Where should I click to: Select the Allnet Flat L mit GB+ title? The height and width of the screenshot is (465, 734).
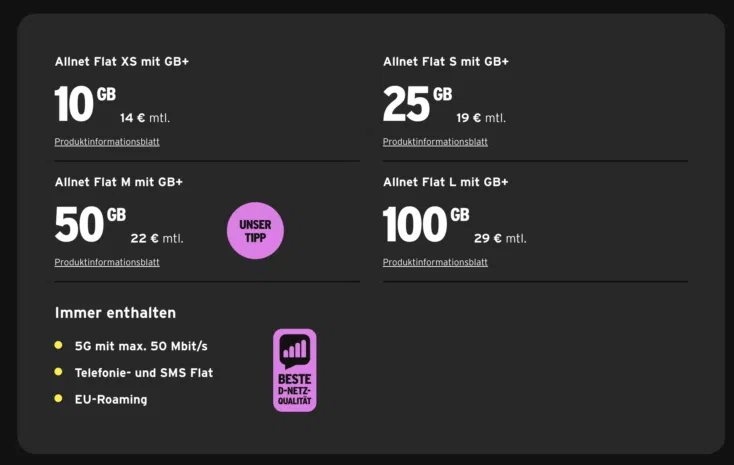pyautogui.click(x=446, y=182)
